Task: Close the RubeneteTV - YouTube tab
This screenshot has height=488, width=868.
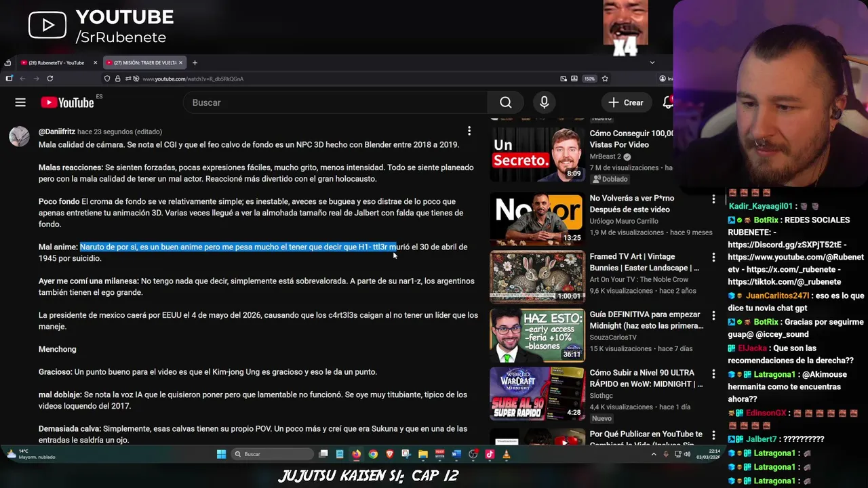Action: (x=96, y=62)
